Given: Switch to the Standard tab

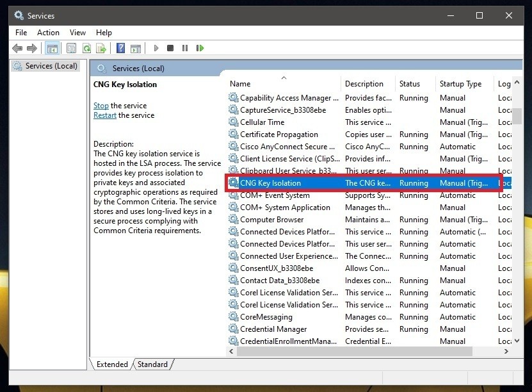Looking at the screenshot, I should [152, 364].
